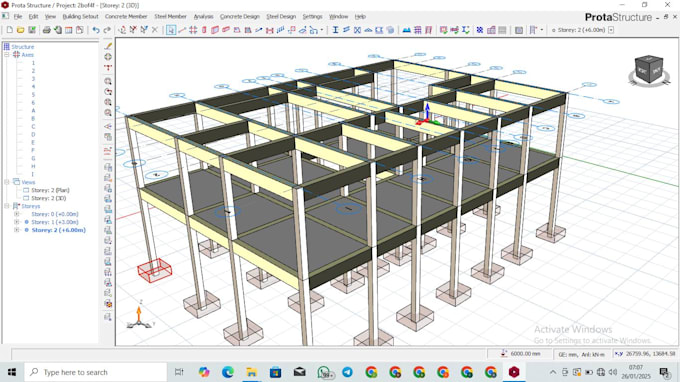Open the Steel Design menu
This screenshot has height=382, width=680.
click(x=281, y=16)
